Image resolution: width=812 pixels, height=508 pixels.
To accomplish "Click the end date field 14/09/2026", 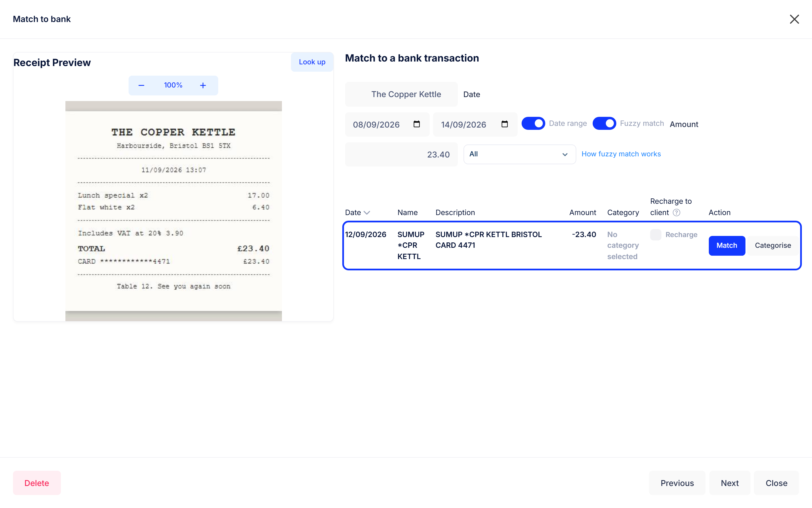I will pos(475,124).
